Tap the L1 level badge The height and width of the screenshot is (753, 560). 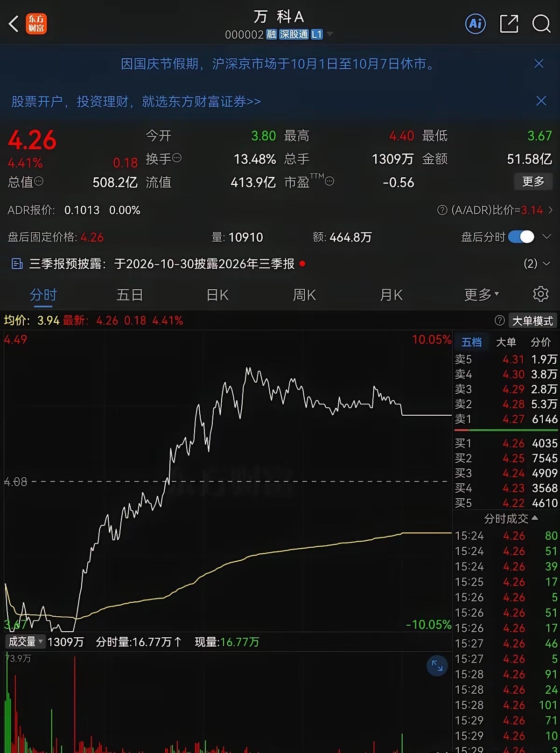[x=317, y=34]
